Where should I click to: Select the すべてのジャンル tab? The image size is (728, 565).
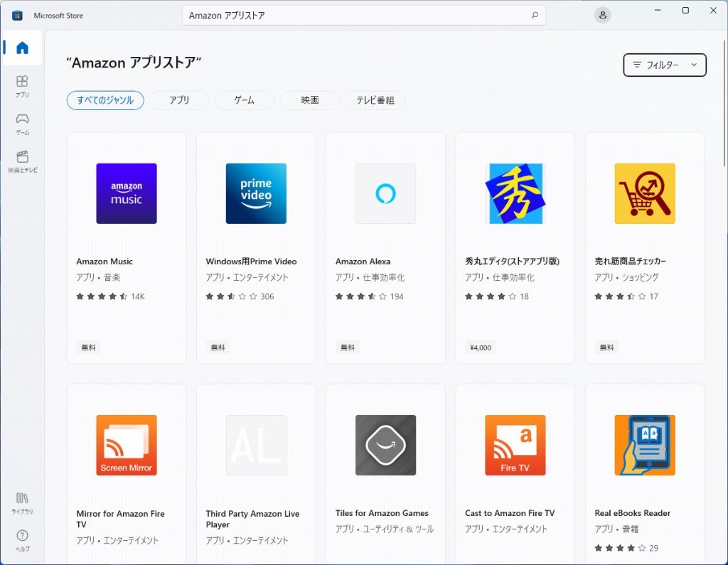coord(105,100)
